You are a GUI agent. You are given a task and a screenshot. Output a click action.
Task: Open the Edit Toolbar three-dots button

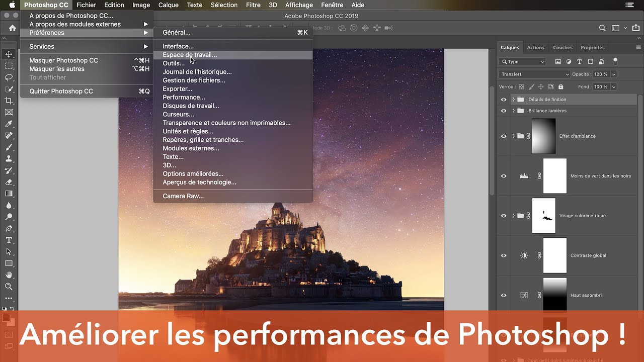[9, 298]
